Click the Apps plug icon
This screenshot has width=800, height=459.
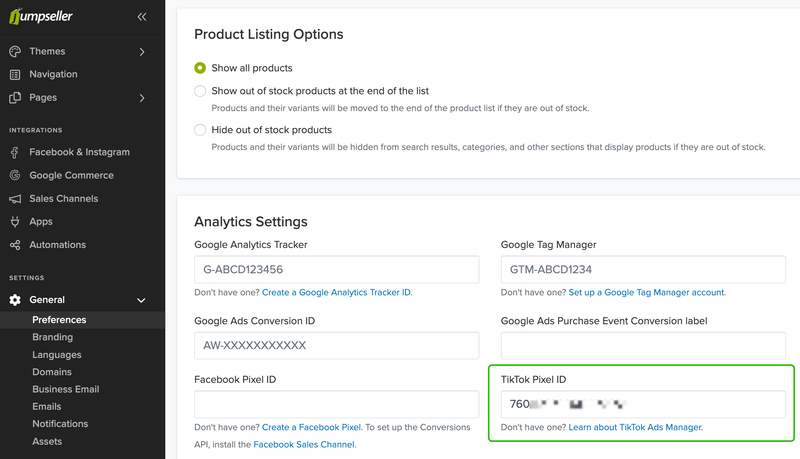[x=15, y=222]
